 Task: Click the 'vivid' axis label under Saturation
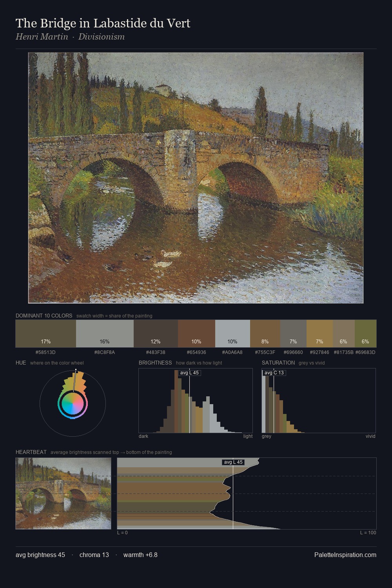tap(370, 436)
